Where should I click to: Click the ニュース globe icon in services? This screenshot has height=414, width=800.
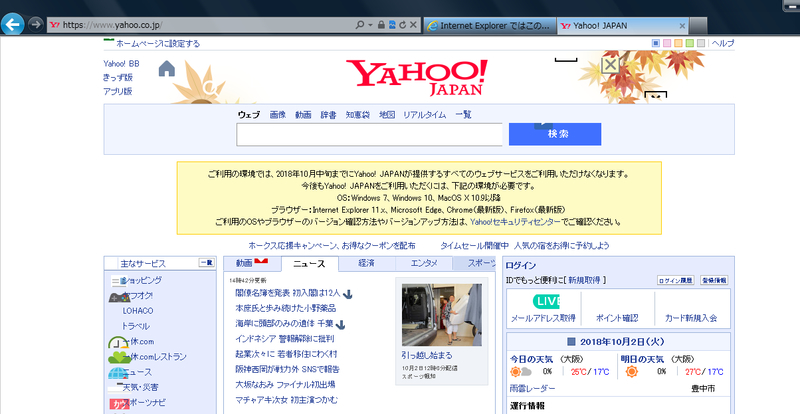pos(116,373)
